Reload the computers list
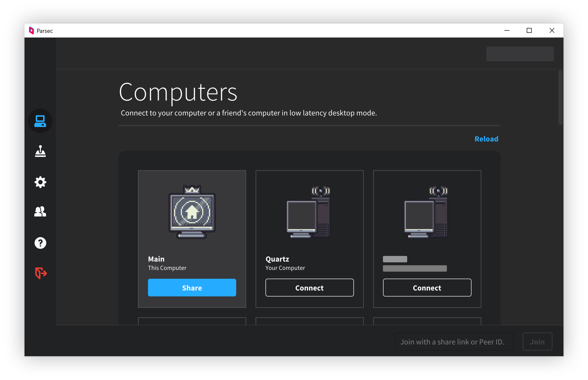Screen dimensions: 588x380 486,139
